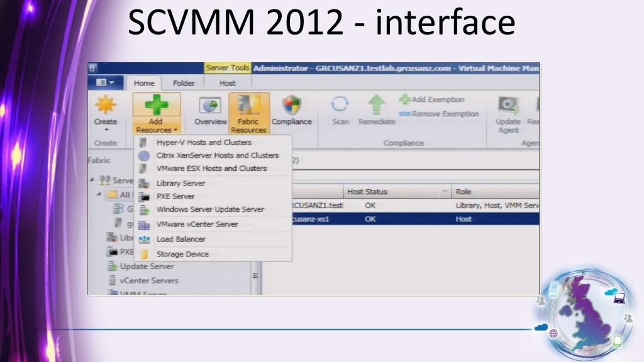The height and width of the screenshot is (362, 644).
Task: Click the Library Server menu icon
Action: (144, 184)
